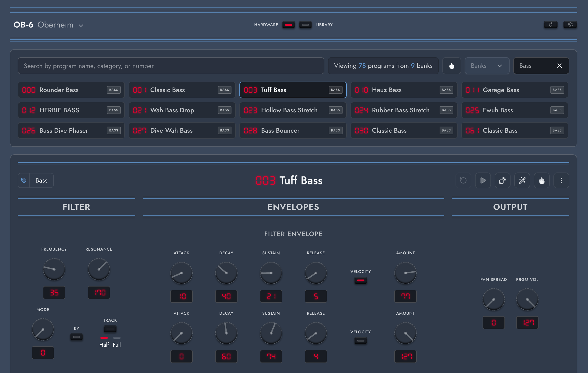The height and width of the screenshot is (373, 588).
Task: Click the second envelope decay value 60
Action: click(226, 356)
